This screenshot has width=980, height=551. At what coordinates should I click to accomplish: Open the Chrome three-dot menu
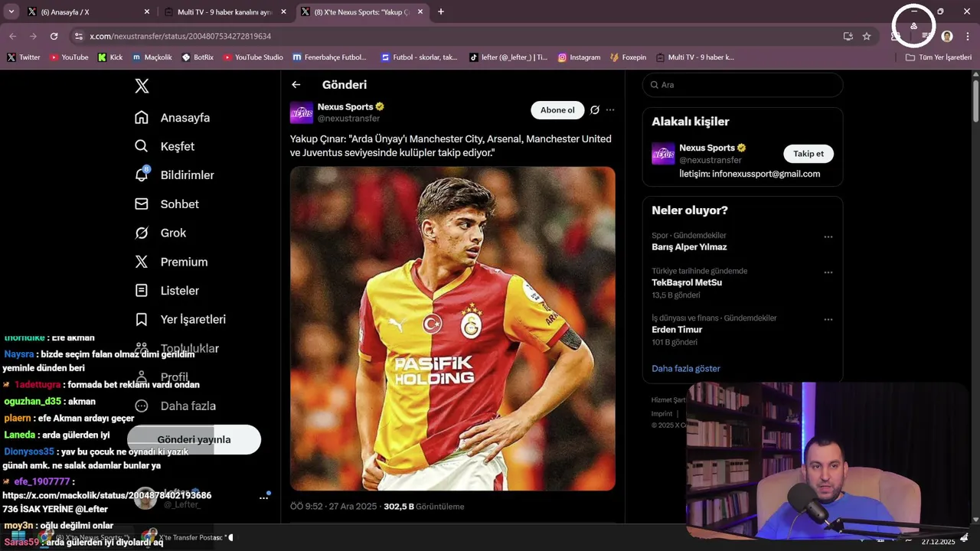pos(968,36)
